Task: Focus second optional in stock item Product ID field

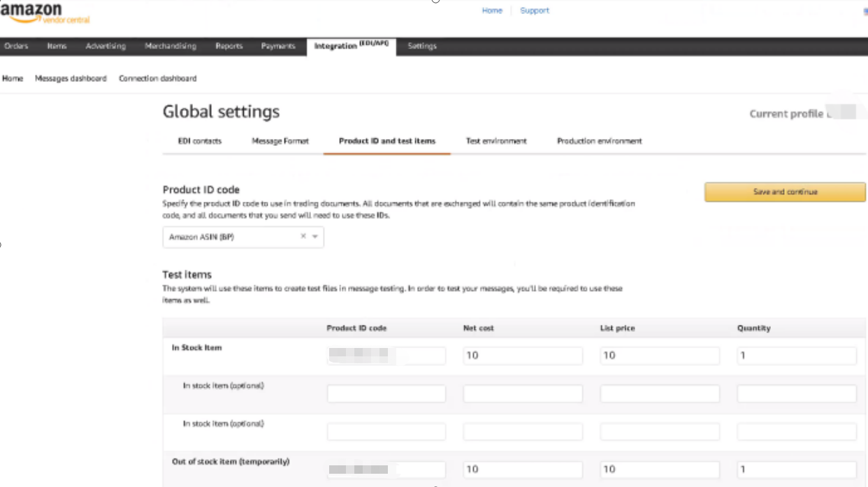Action: 386,431
